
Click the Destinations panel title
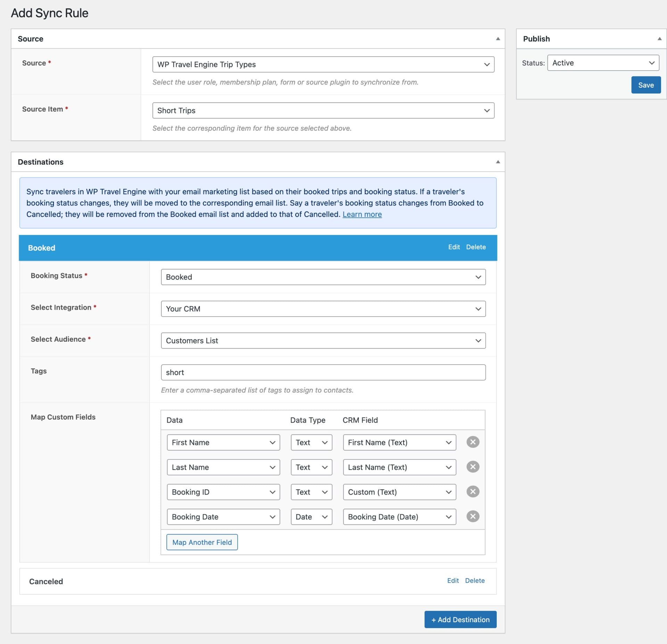pyautogui.click(x=41, y=162)
